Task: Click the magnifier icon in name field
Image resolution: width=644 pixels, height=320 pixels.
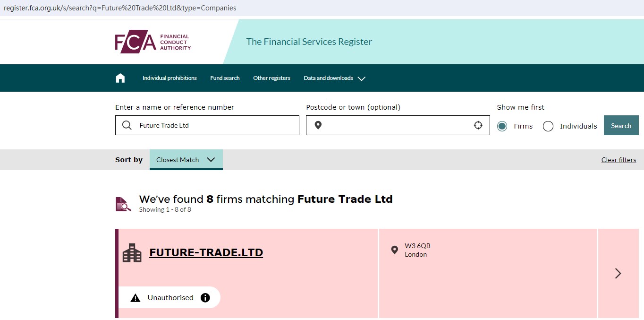Action: click(x=127, y=125)
